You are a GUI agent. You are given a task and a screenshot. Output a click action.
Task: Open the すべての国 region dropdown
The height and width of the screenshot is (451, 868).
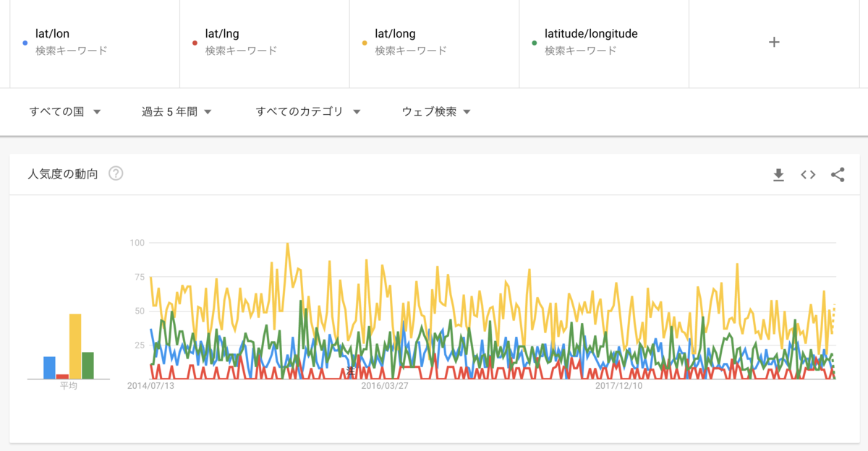64,112
